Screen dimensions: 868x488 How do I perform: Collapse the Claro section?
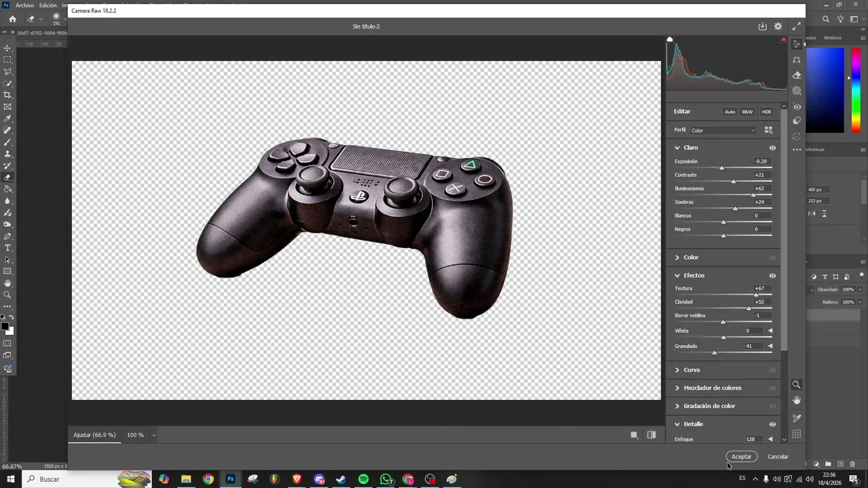(x=677, y=148)
